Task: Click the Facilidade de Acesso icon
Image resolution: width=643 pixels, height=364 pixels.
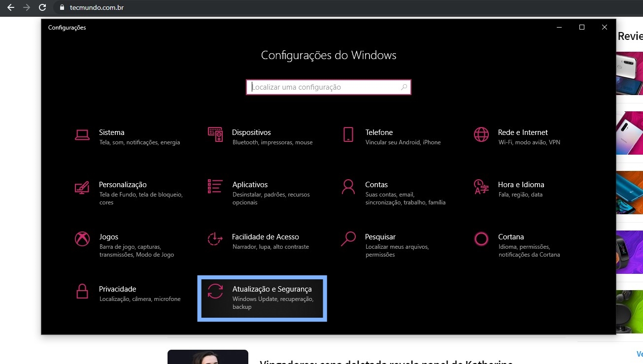Action: [215, 239]
